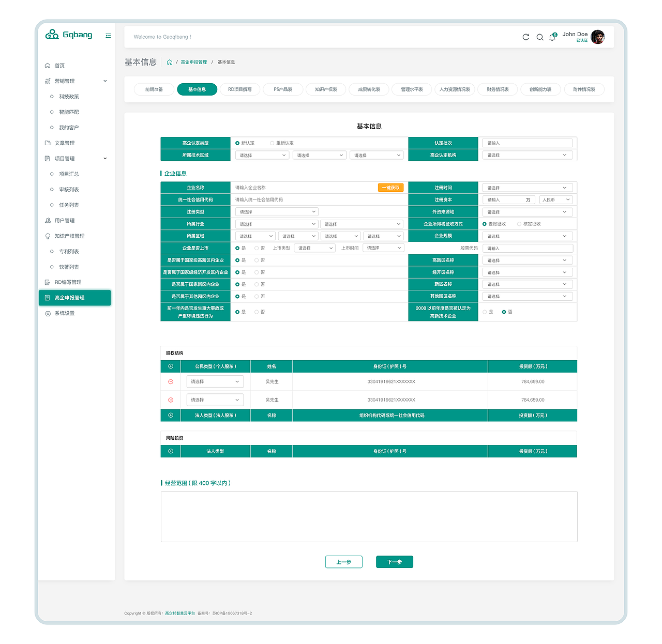Viewport: 662px width, 644px height.
Task: Toggle the sidebar hamburger menu icon
Action: point(108,36)
